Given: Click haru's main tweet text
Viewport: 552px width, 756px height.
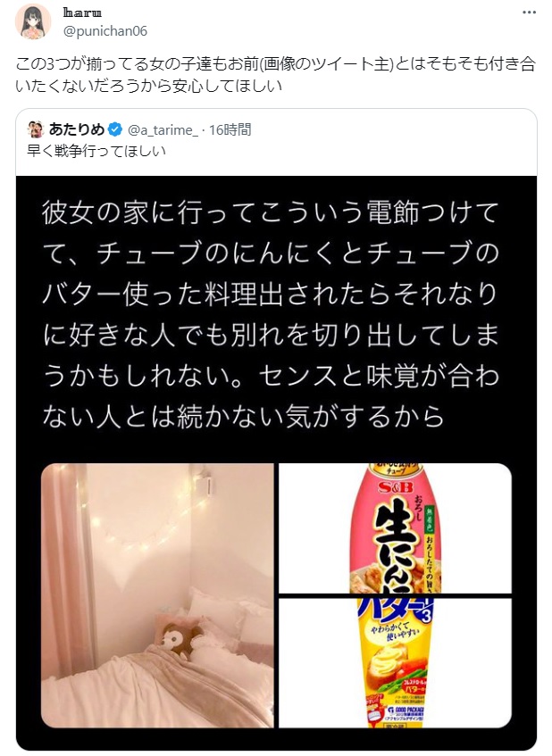Looking at the screenshot, I should [275, 75].
